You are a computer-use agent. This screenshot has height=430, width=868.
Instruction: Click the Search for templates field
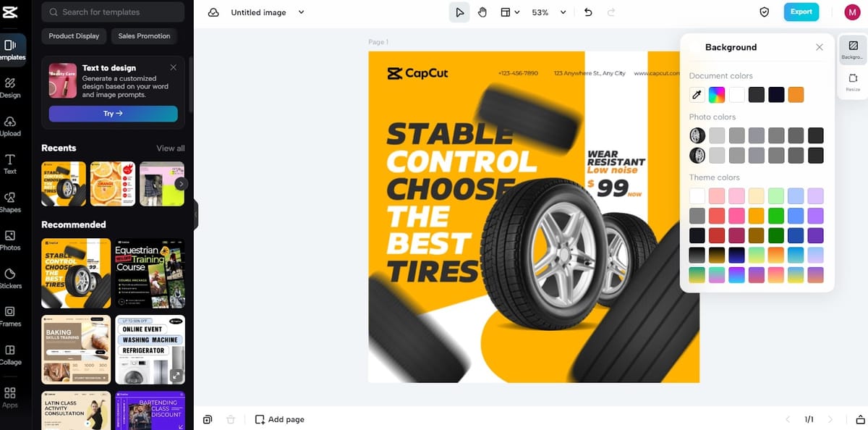(x=113, y=12)
